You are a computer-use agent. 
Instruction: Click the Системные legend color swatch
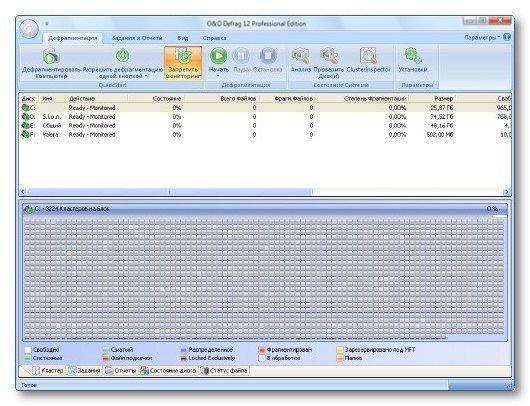[x=28, y=358]
